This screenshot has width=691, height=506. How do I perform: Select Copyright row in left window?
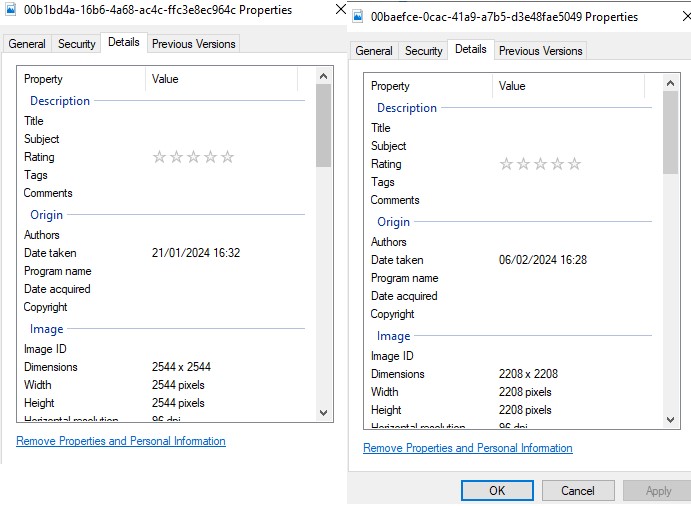point(164,307)
